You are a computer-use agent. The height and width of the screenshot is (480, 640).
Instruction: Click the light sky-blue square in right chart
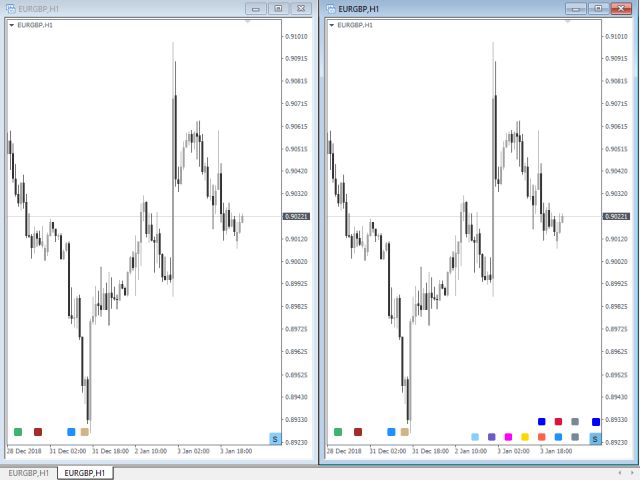pos(475,437)
